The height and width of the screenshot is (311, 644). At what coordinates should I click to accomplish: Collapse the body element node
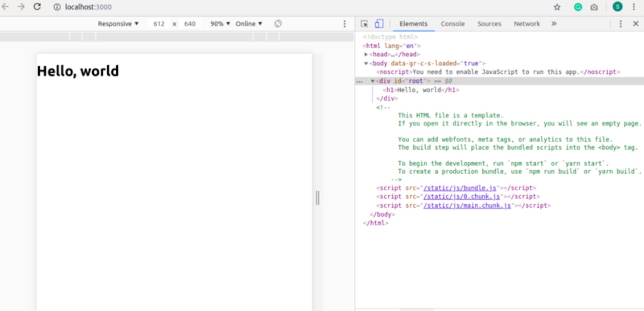[x=366, y=63]
